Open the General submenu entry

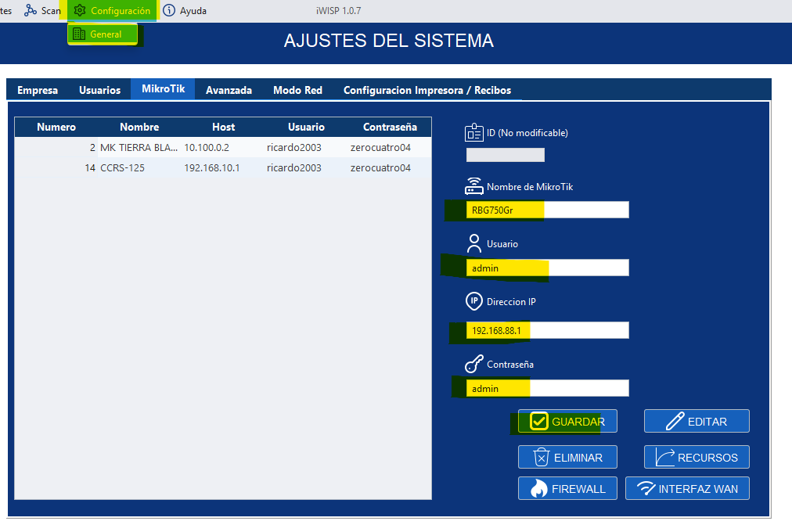103,34
